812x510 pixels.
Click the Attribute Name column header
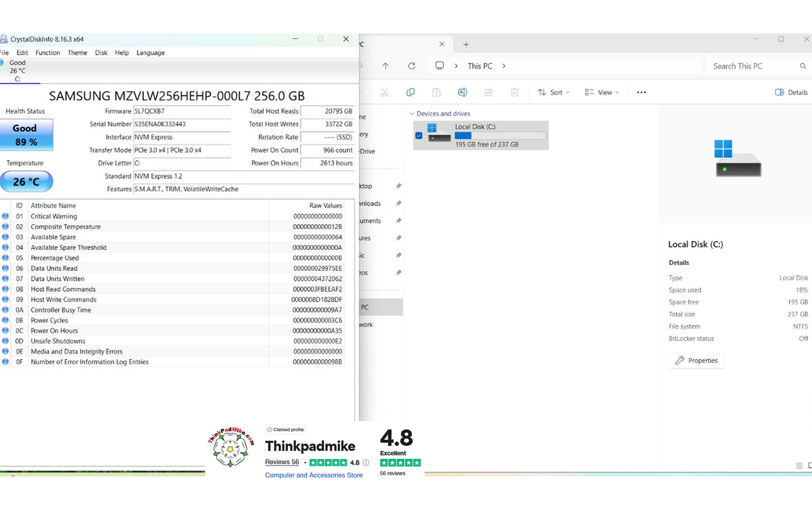pos(53,206)
